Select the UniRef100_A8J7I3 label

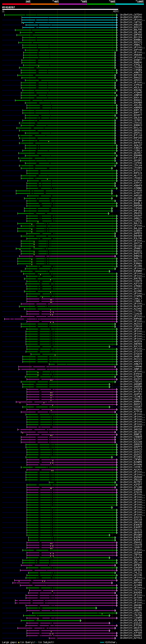(x=131, y=175)
